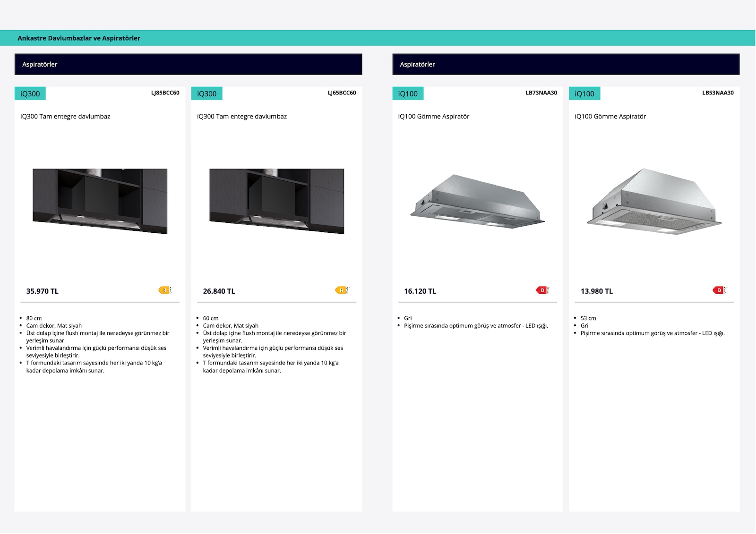
Task: Click the 'Gri' bullet on the LB73NAA30 card
Action: click(x=408, y=318)
